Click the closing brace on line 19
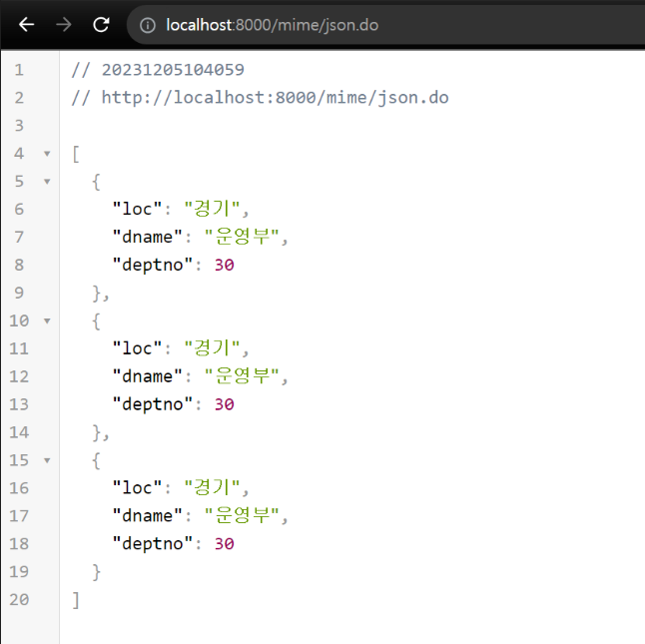 pyautogui.click(x=96, y=572)
